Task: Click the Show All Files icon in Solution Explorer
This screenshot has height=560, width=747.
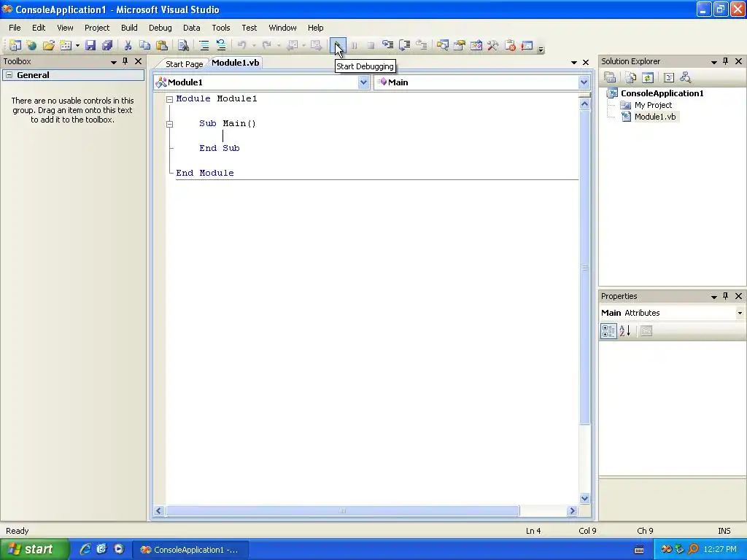Action: pos(630,77)
